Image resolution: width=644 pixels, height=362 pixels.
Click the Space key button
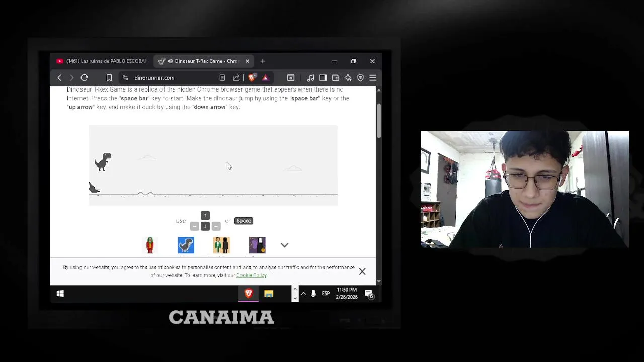pyautogui.click(x=244, y=221)
